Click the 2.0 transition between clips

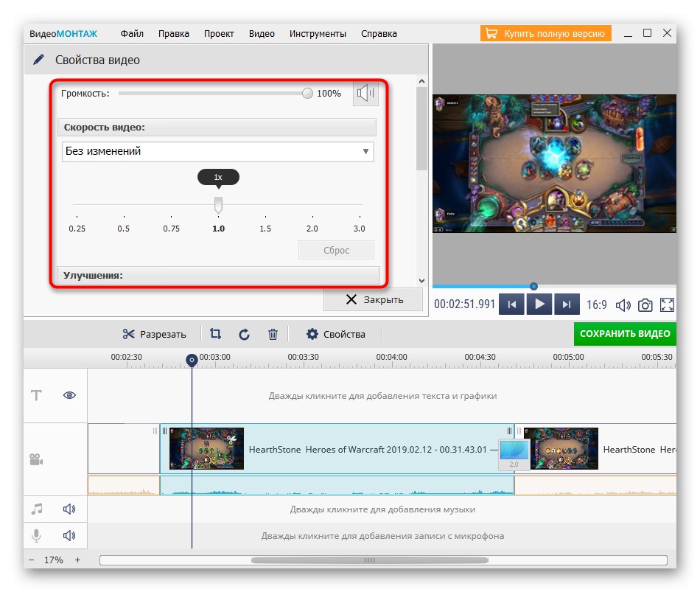[x=514, y=454]
